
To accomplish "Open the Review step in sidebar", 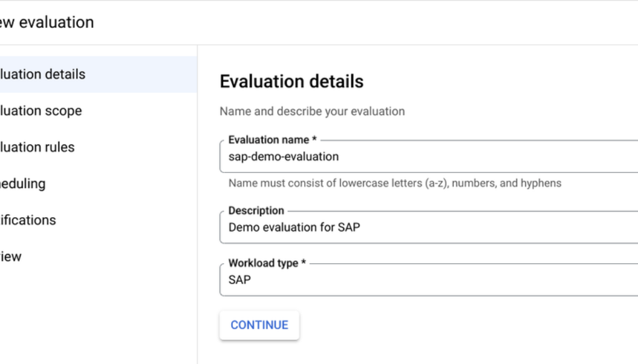I will click(11, 256).
